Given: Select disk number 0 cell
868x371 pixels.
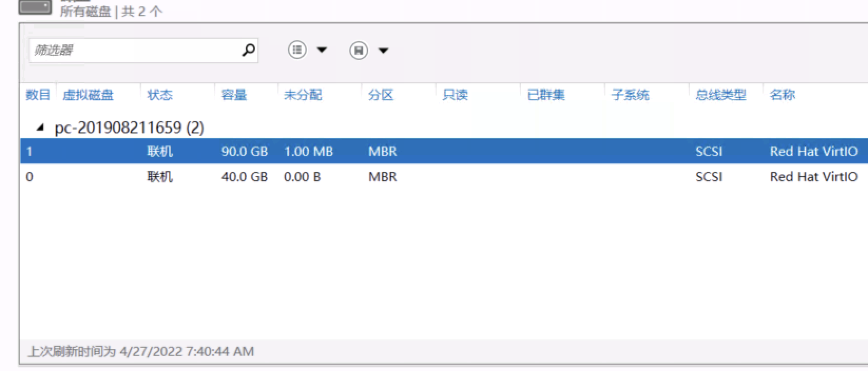Looking at the screenshot, I should pos(30,177).
